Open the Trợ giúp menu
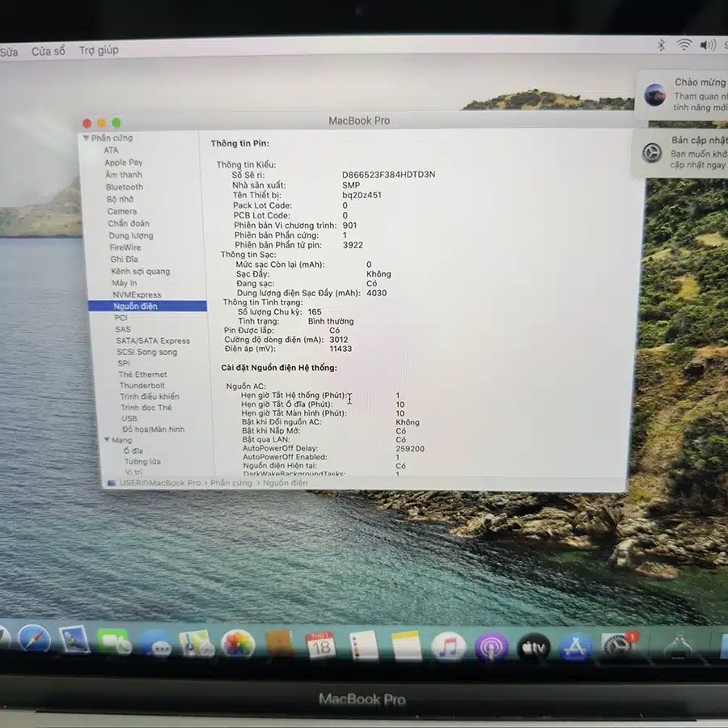The height and width of the screenshot is (728, 728). pyautogui.click(x=98, y=50)
